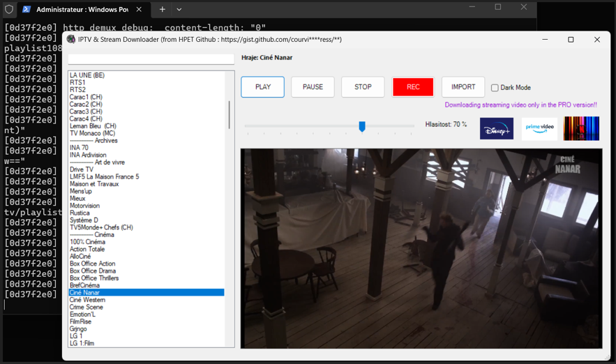This screenshot has height=364, width=616.
Task: Click the channel list scrollbar thumb
Action: point(229,114)
